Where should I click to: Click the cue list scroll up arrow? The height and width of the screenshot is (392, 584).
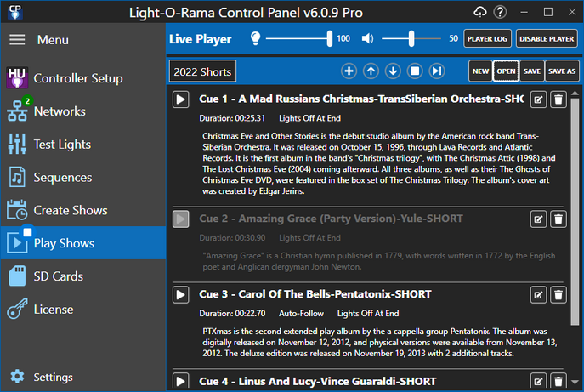pyautogui.click(x=575, y=94)
